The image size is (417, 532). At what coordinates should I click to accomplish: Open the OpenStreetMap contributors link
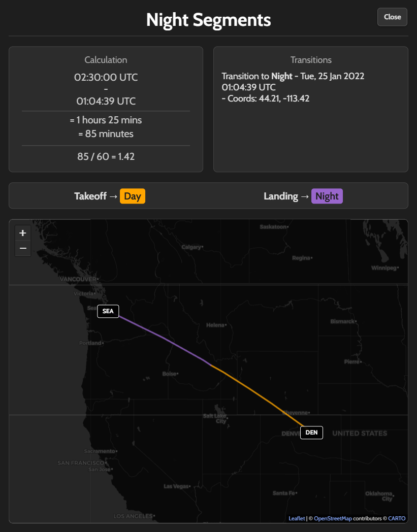coord(333,518)
